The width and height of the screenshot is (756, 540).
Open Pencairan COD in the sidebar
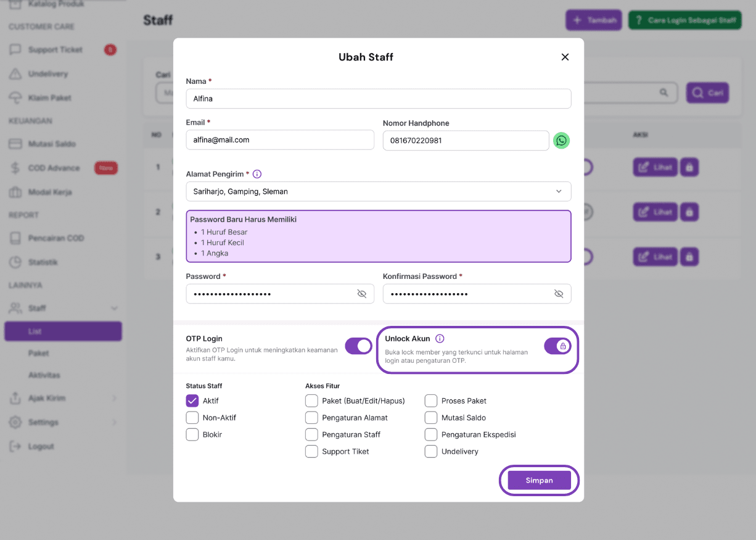(55, 238)
